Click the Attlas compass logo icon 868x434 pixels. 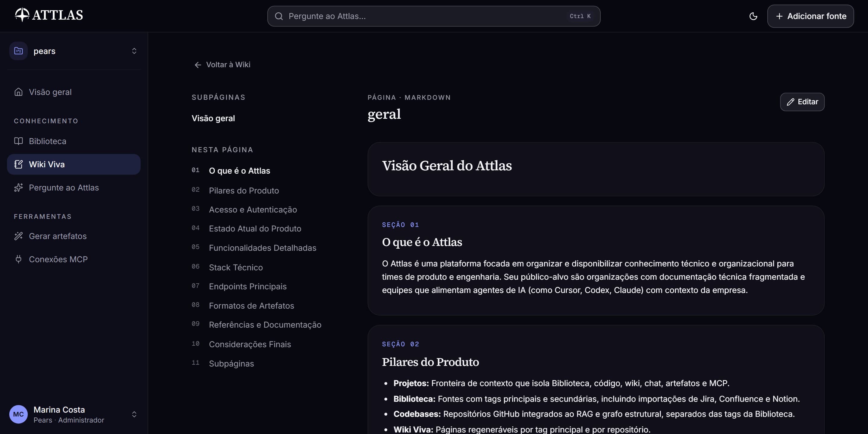(x=22, y=15)
